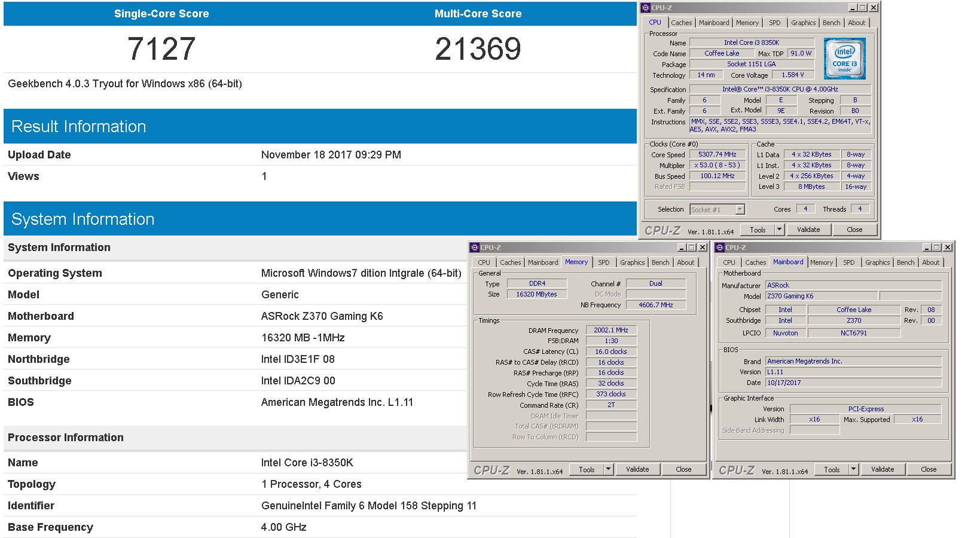
Task: Click the Single-Core Score 7127
Action: [x=161, y=49]
